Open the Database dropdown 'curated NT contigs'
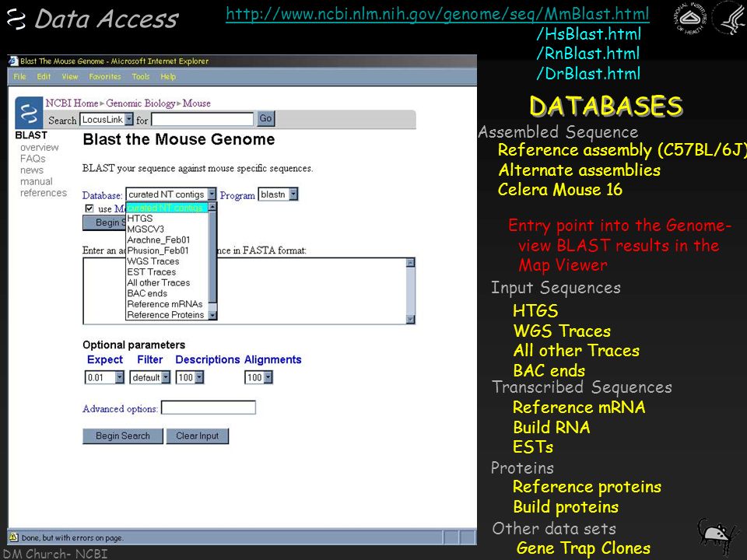The height and width of the screenshot is (560, 747). coord(171,194)
